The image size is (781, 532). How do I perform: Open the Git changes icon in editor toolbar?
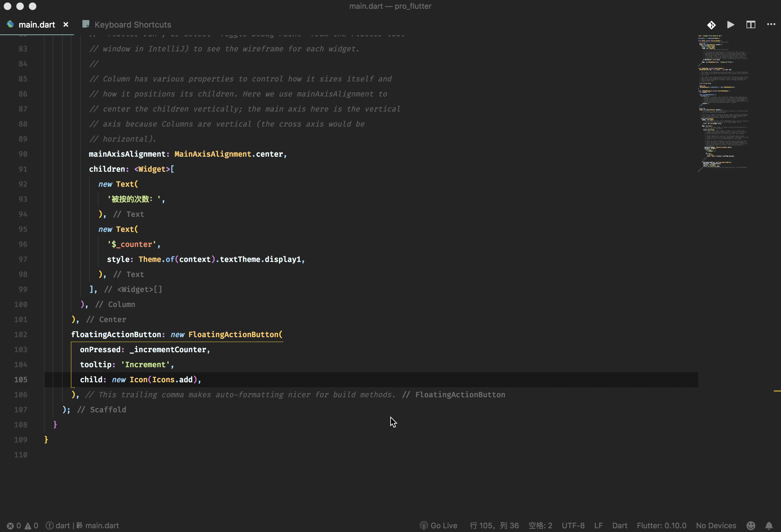pyautogui.click(x=711, y=25)
